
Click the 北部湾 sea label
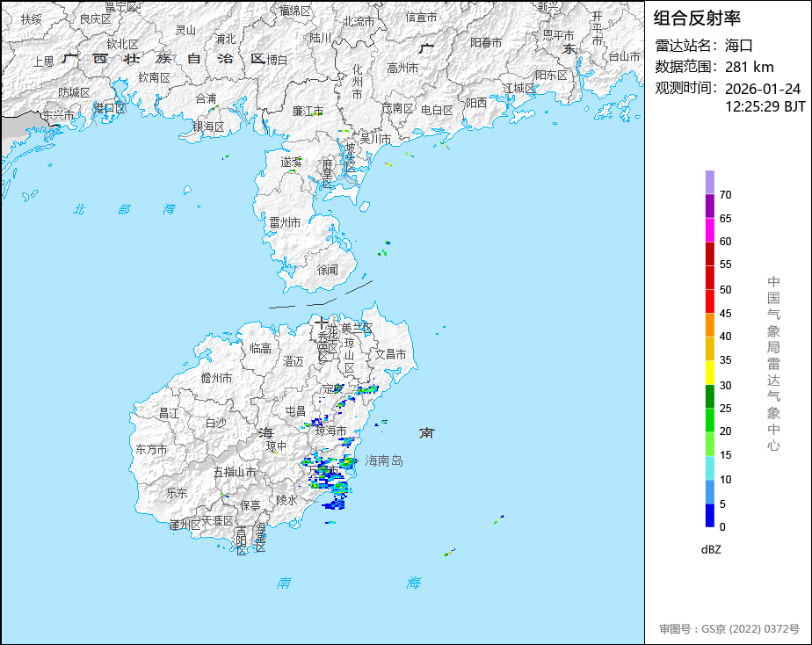click(x=123, y=209)
